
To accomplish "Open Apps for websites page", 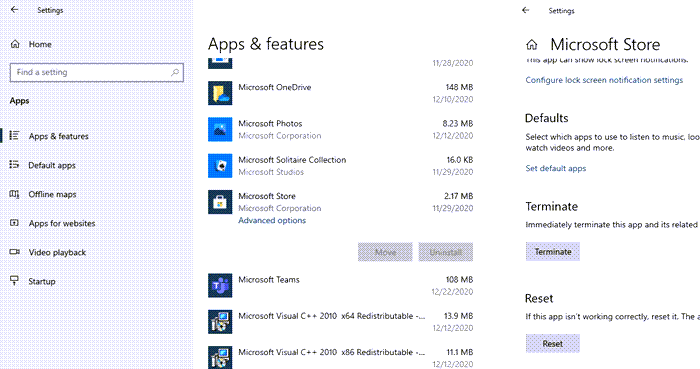I will click(x=62, y=223).
